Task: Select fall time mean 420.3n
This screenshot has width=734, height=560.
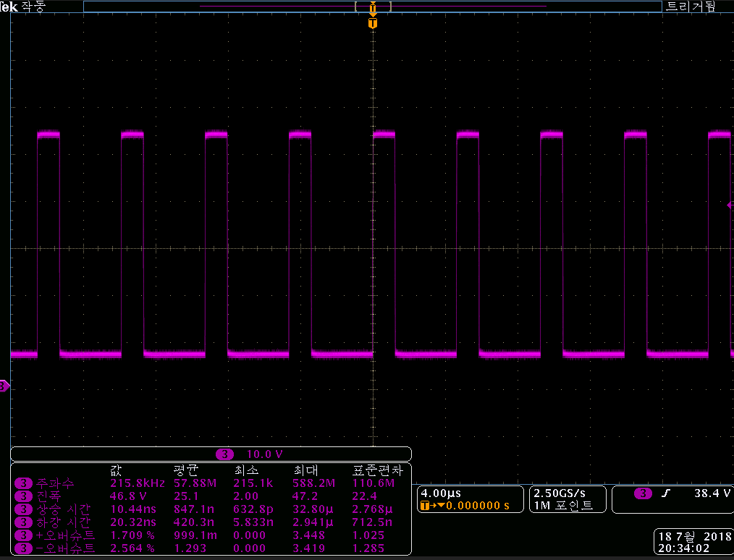Action: pos(195,522)
